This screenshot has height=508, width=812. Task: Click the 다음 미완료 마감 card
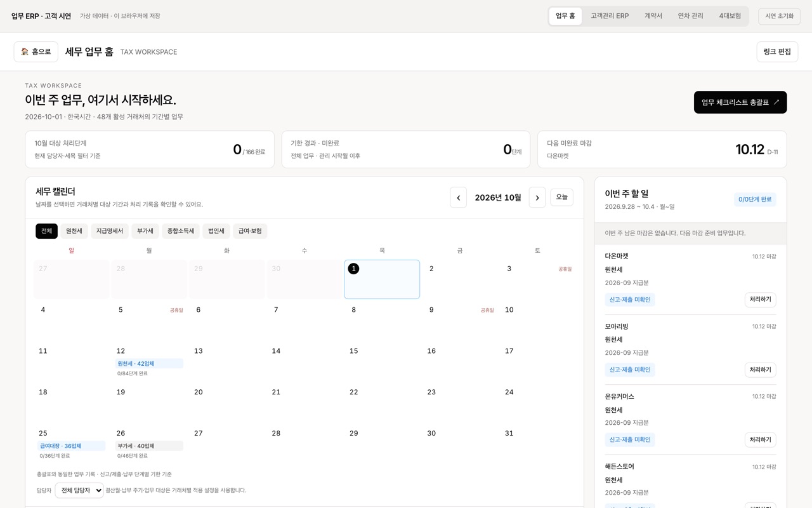[662, 149]
